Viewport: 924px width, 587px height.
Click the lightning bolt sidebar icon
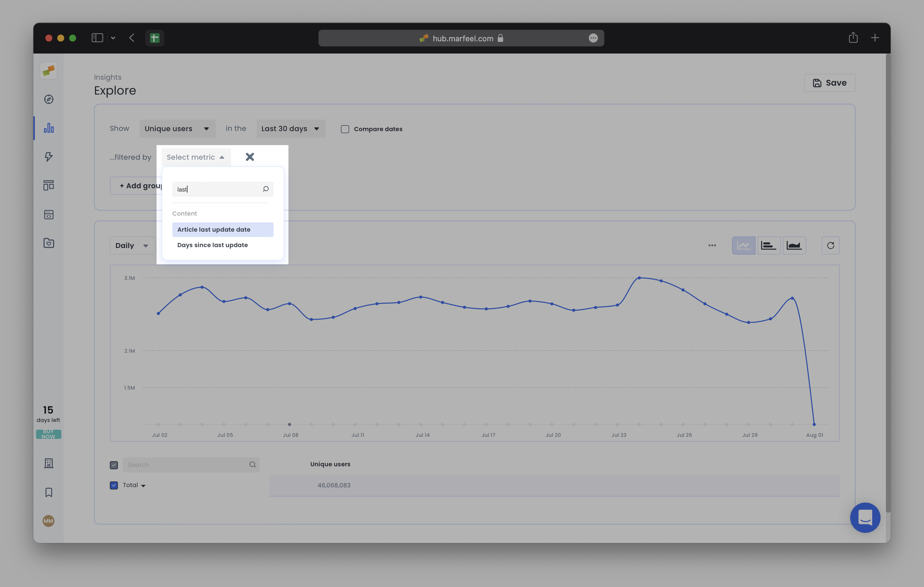click(x=49, y=156)
